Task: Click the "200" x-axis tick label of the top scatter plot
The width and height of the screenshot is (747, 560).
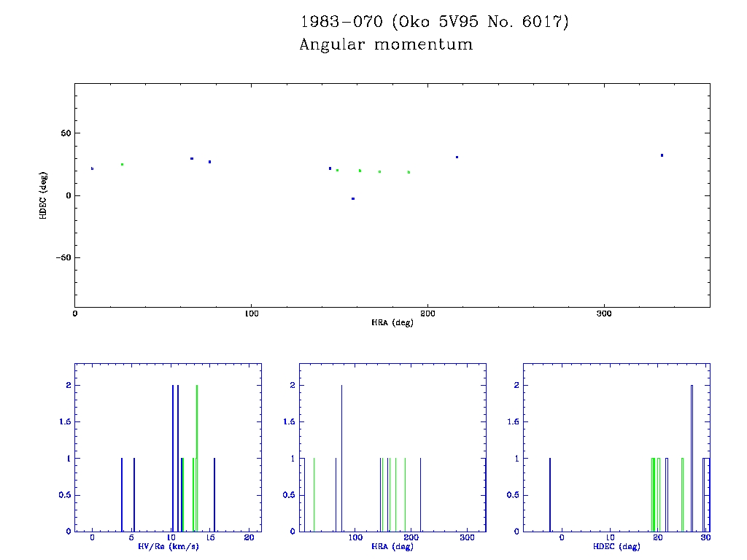Action: 427,314
